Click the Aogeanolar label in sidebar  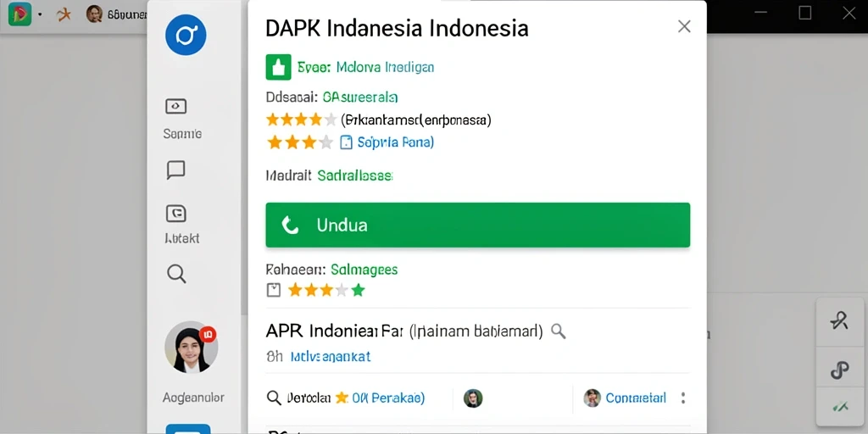[x=193, y=398]
